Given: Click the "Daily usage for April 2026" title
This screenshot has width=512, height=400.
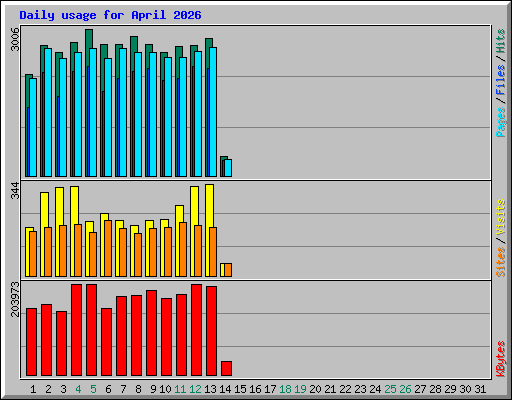Looking at the screenshot, I should point(110,15).
